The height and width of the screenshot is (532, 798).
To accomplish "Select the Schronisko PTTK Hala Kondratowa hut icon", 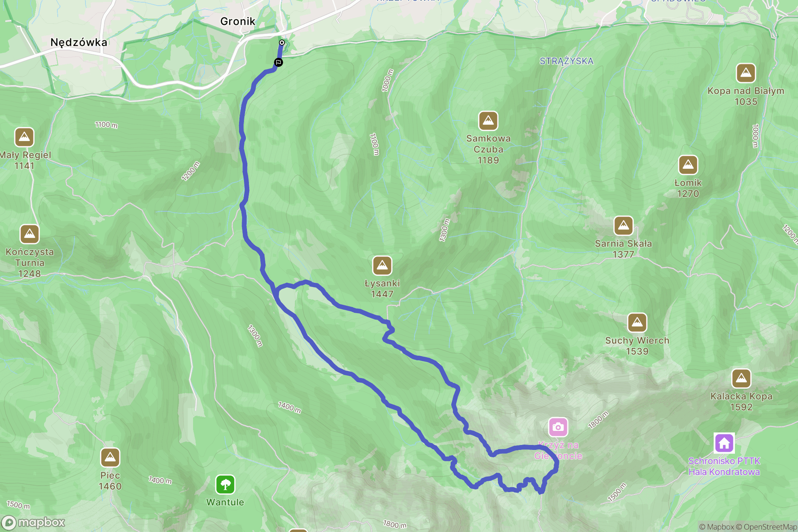I will tap(724, 443).
